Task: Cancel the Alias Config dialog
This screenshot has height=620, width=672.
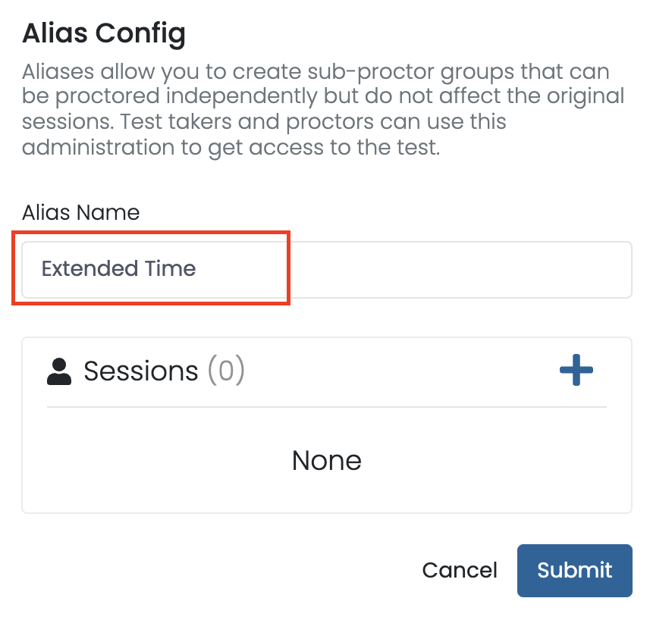Action: tap(460, 570)
